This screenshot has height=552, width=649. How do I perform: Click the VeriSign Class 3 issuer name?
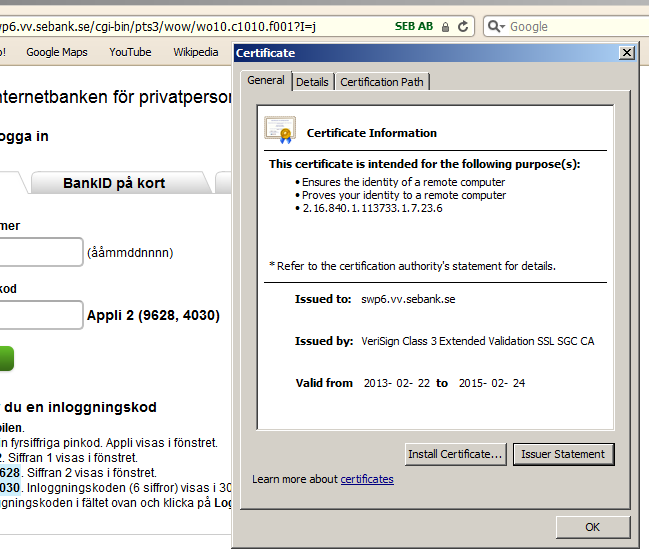tap(478, 341)
